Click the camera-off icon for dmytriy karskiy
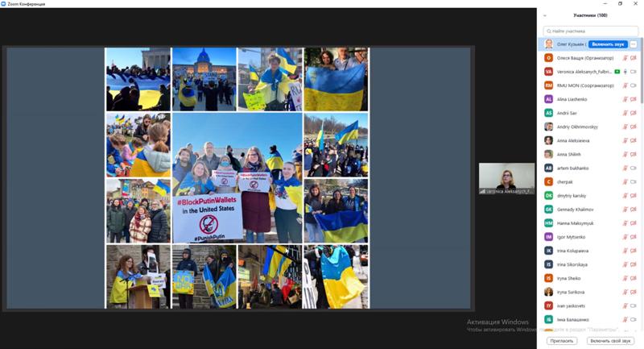Viewport: 644px width, 349px height. 634,196
